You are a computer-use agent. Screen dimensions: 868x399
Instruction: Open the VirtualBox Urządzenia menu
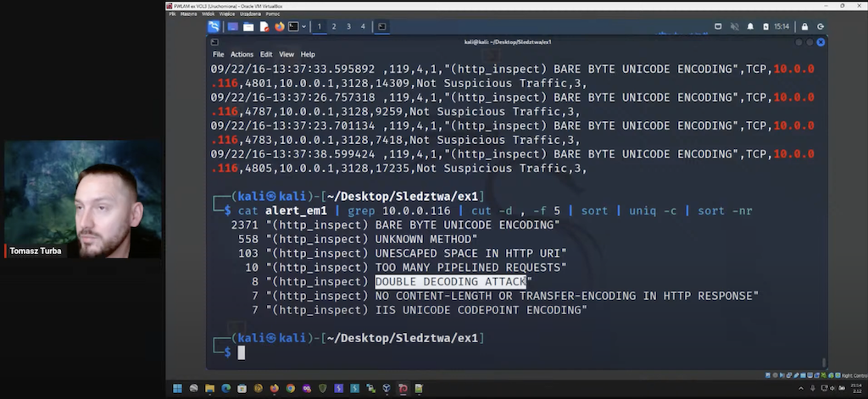click(251, 14)
